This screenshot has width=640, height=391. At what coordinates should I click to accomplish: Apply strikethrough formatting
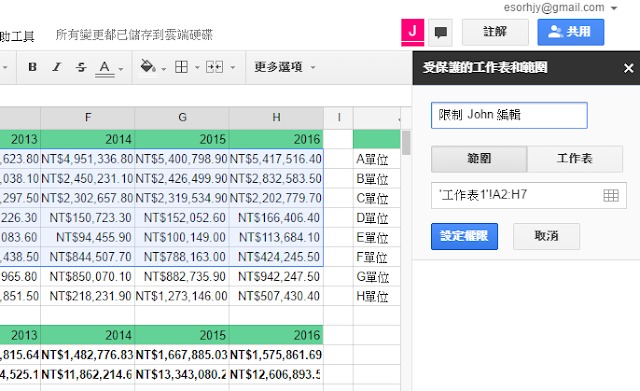point(81,67)
